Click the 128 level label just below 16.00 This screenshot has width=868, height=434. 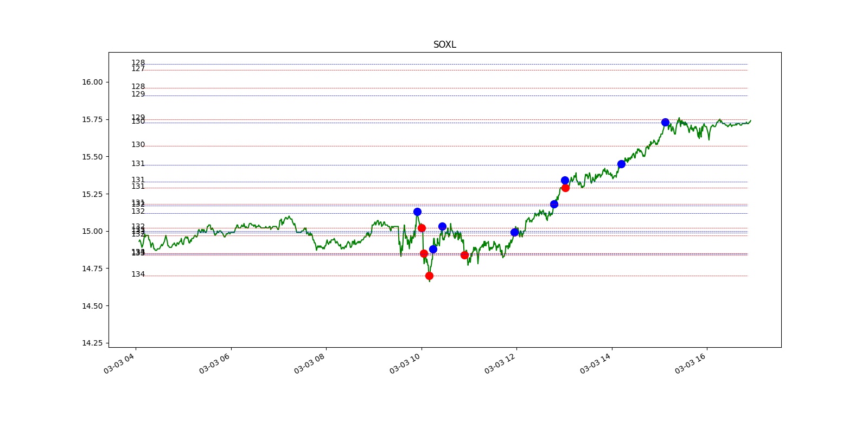tap(138, 87)
